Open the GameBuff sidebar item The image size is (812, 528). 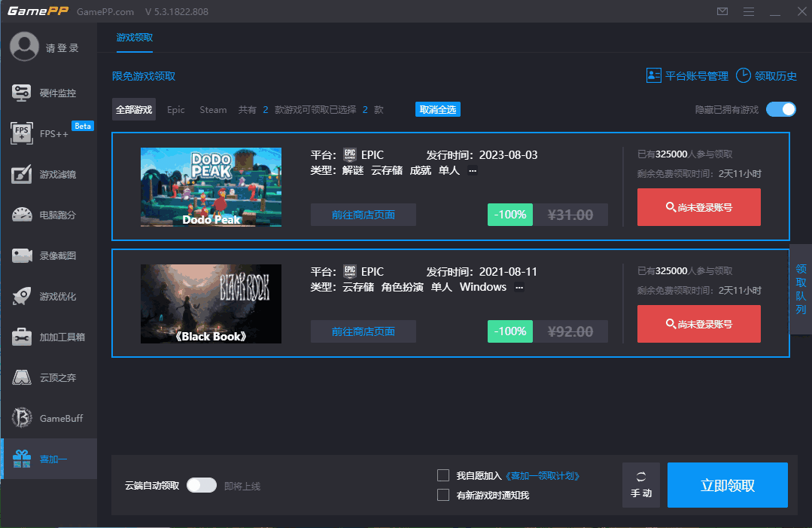pyautogui.click(x=48, y=418)
